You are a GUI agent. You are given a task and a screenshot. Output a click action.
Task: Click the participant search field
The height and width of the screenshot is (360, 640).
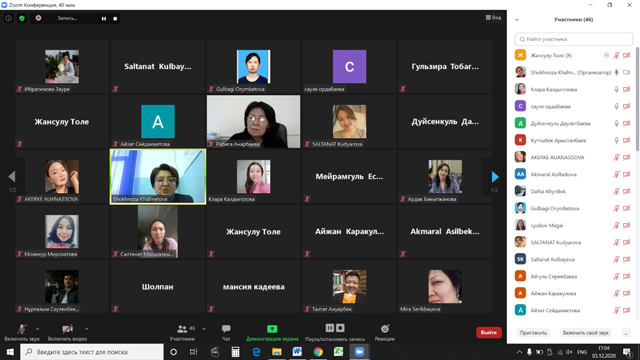click(x=573, y=39)
